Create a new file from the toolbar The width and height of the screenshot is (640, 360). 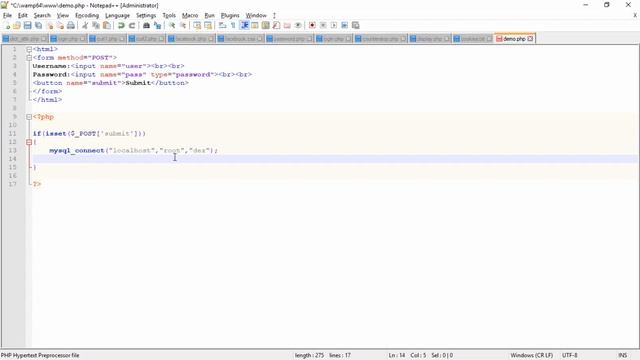tap(7, 25)
